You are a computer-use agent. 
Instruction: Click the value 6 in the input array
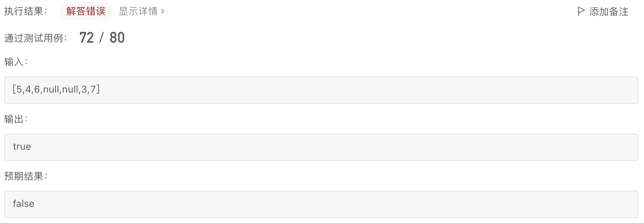tap(37, 89)
